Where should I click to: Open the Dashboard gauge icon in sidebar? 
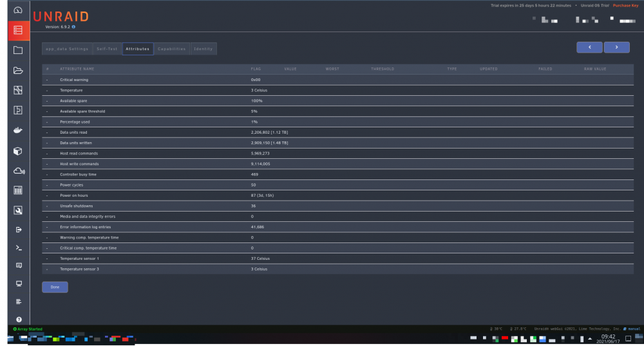click(18, 10)
